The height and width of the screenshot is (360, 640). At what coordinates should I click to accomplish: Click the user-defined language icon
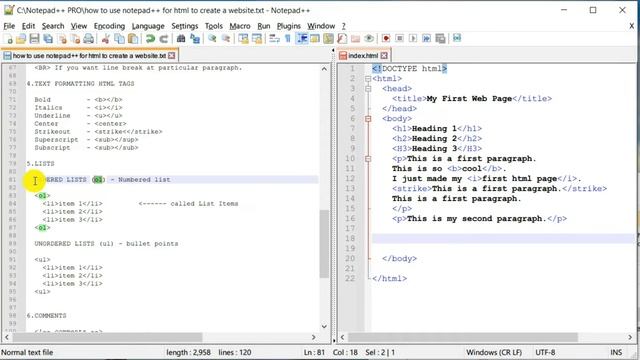(315, 39)
